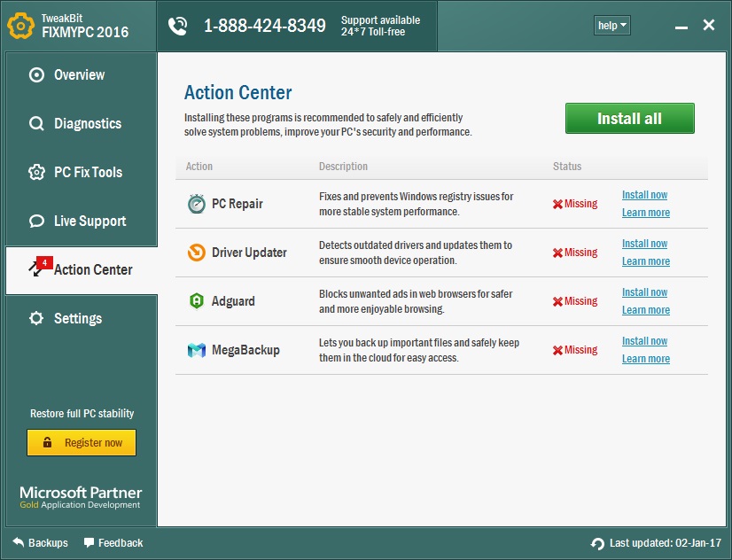Click the MegaBackup icon
732x560 pixels.
(x=196, y=350)
